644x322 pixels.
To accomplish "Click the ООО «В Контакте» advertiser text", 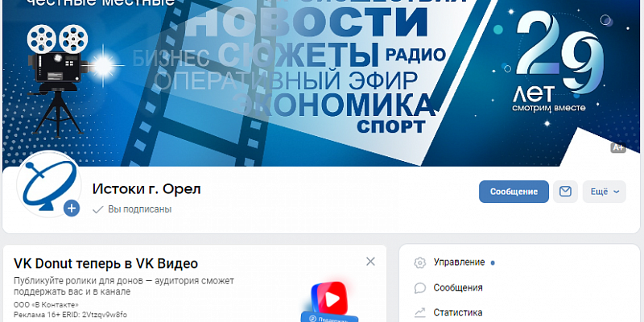I will point(46,305).
